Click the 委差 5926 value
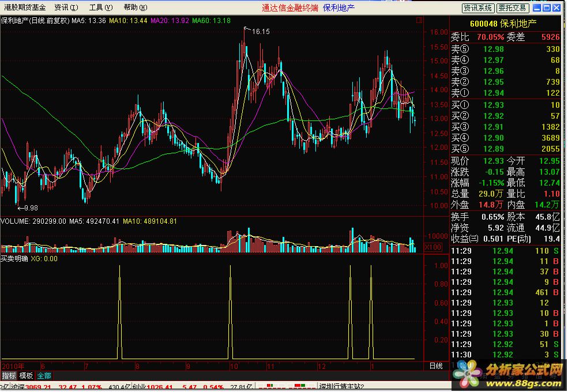568x392 pixels. [x=551, y=37]
